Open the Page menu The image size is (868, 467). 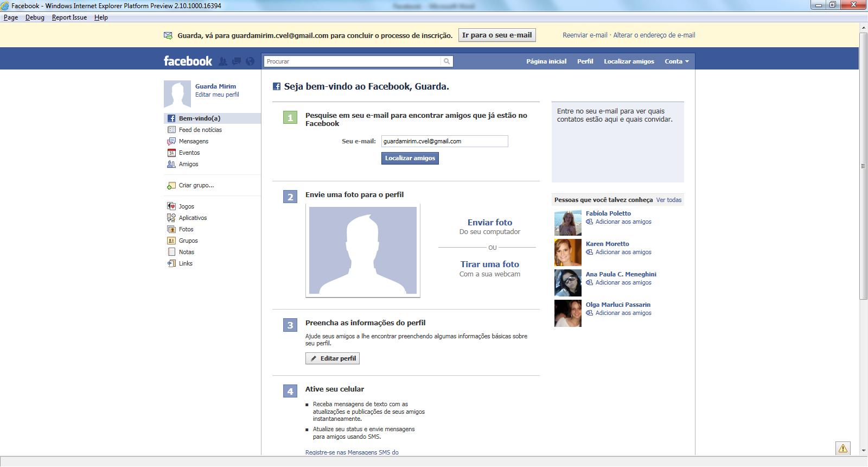(11, 17)
